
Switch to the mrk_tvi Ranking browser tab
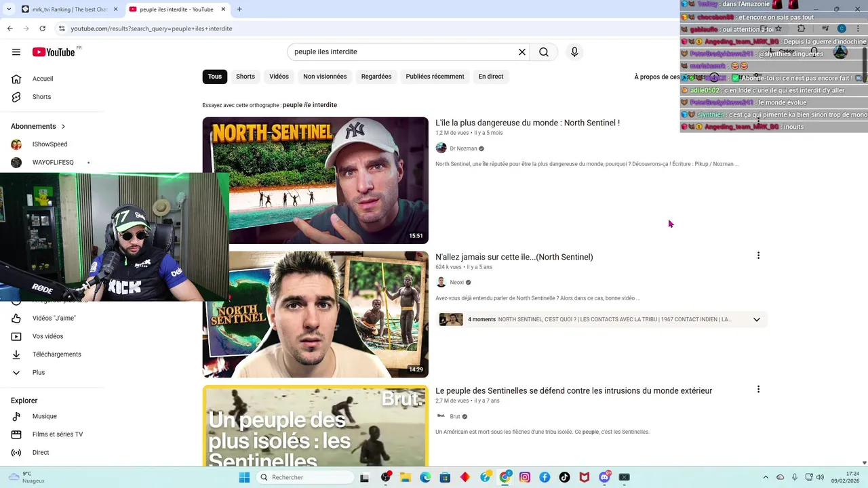(x=69, y=9)
